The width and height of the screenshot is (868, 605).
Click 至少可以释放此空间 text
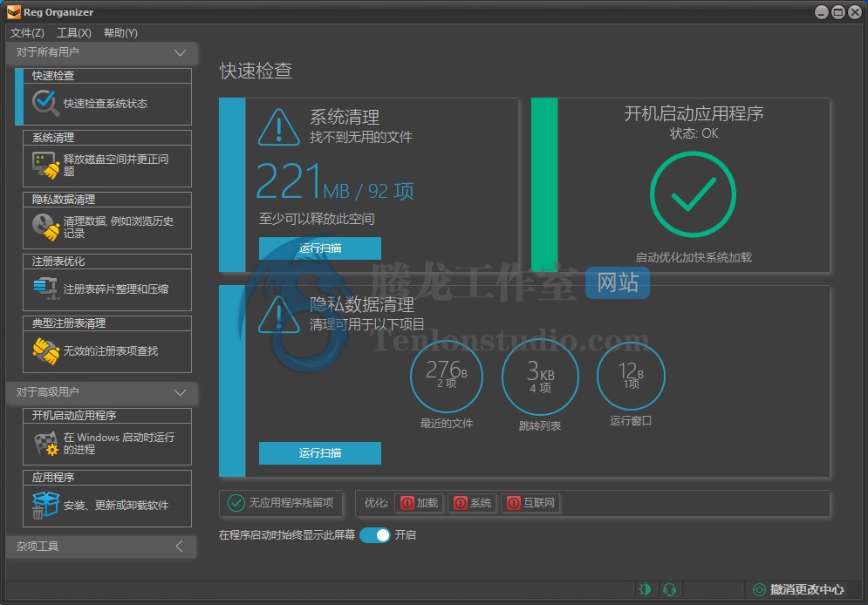pyautogui.click(x=317, y=219)
